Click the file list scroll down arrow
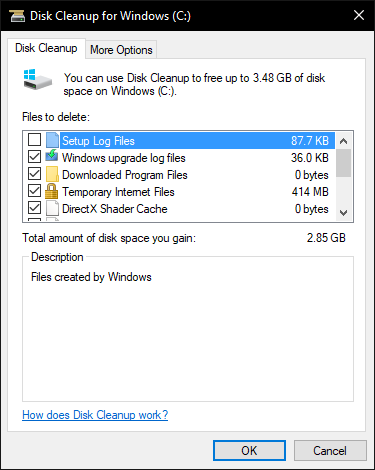375x470 pixels. click(x=343, y=212)
